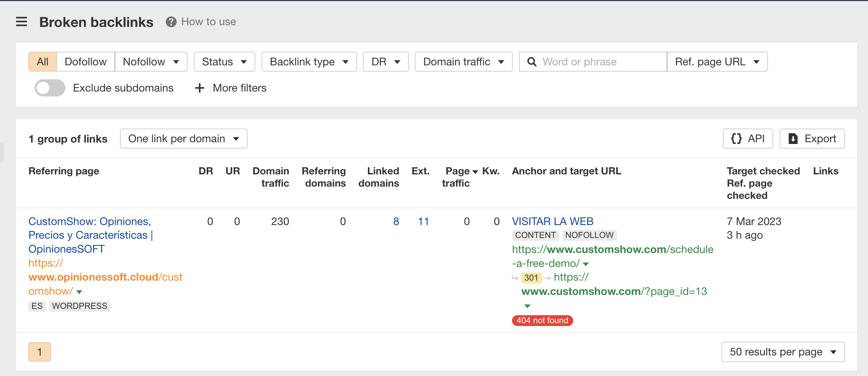The height and width of the screenshot is (376, 868).
Task: Open the hamburger menu icon
Action: pos(21,22)
